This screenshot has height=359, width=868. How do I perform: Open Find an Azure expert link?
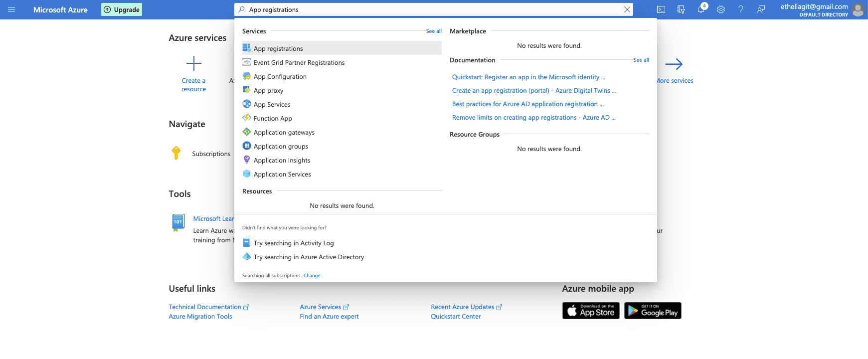(329, 316)
